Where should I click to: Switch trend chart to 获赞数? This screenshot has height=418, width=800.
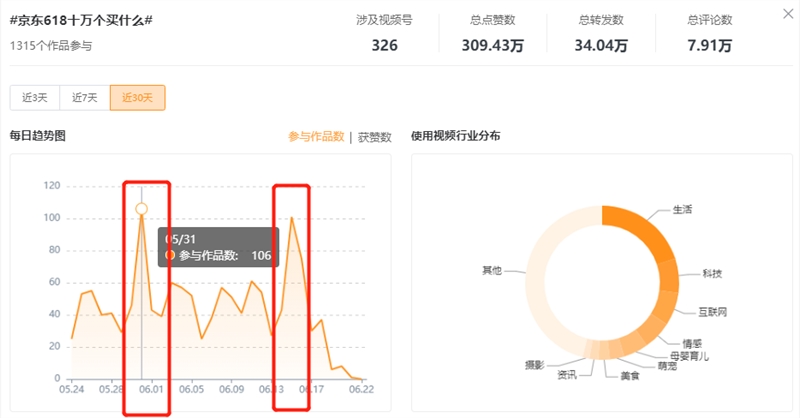pyautogui.click(x=374, y=137)
